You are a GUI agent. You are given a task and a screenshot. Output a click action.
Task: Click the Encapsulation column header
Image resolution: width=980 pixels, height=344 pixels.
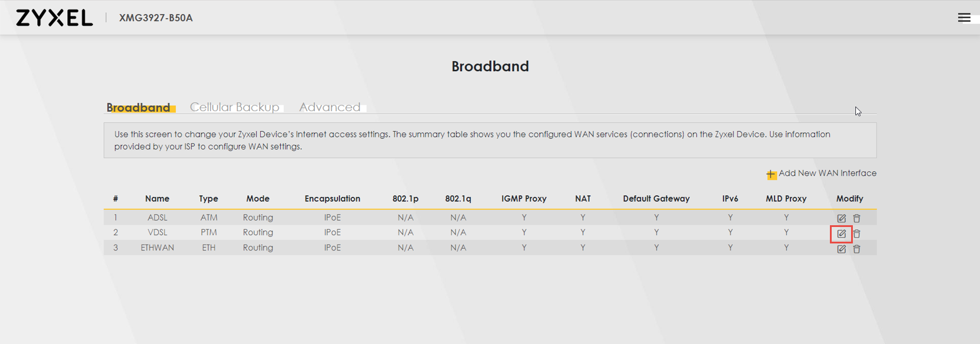point(332,199)
